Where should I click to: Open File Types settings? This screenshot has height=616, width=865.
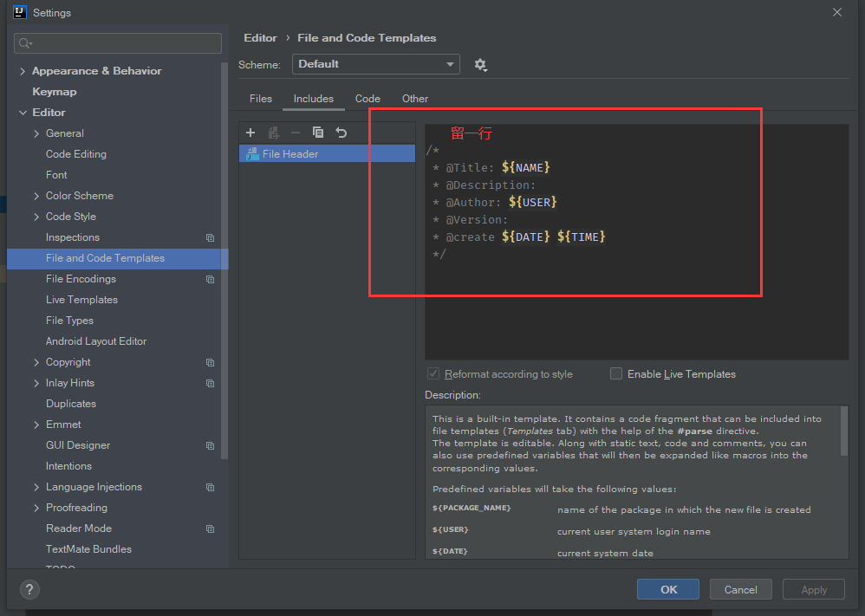[69, 321]
